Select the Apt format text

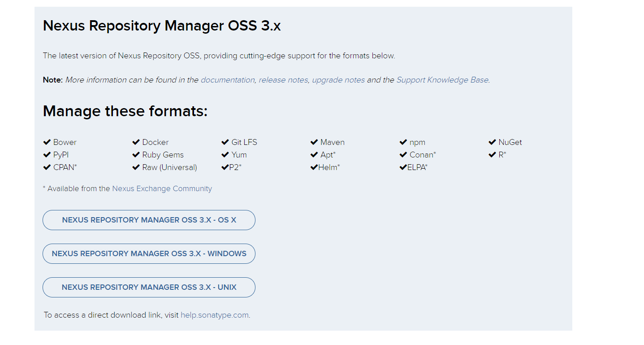pos(328,155)
